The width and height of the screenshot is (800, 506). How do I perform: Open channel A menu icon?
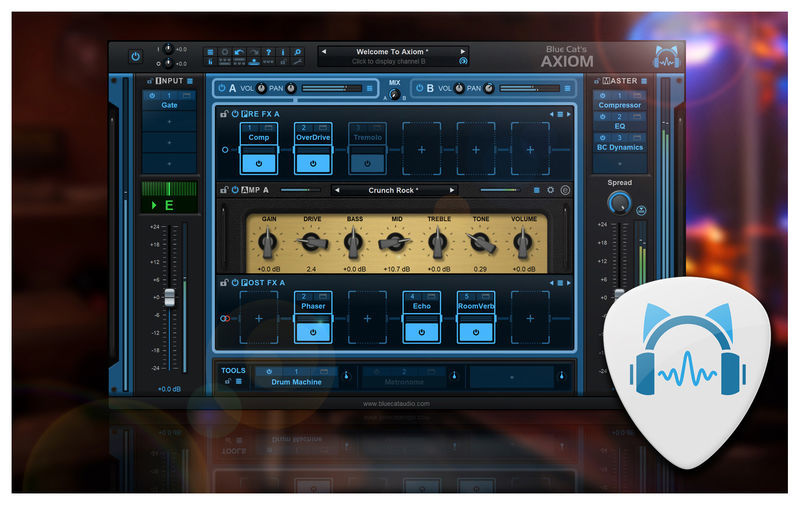coord(370,88)
